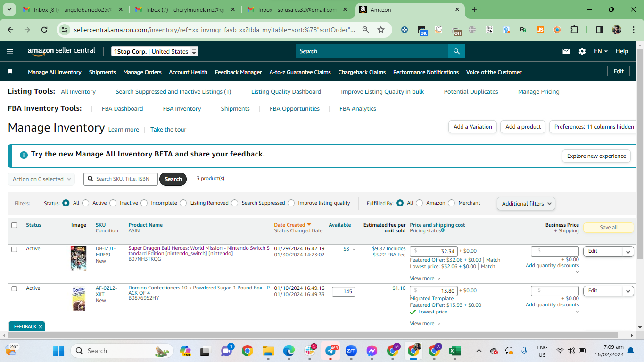Open Shipments in the dark navigation bar
Viewport: 644px width, 362px height.
[x=102, y=72]
